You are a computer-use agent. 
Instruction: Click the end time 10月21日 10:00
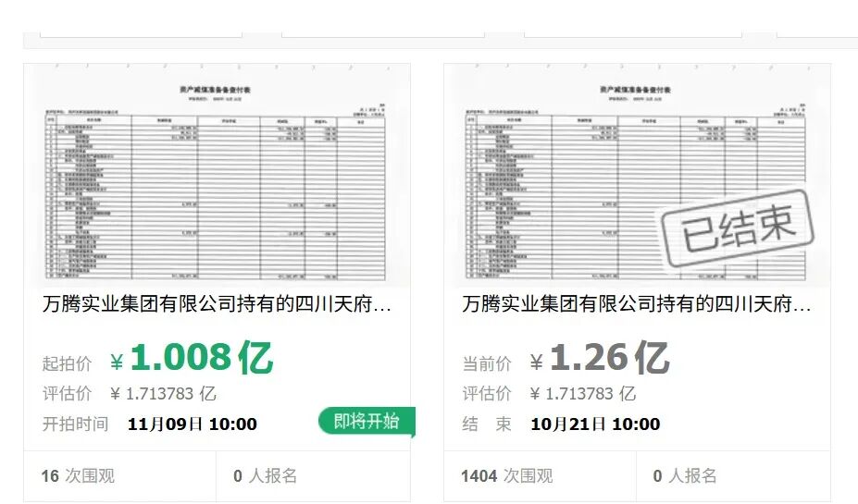[595, 424]
